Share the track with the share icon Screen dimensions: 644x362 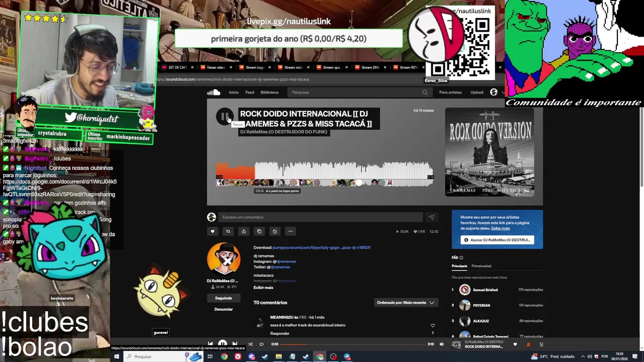(x=244, y=231)
